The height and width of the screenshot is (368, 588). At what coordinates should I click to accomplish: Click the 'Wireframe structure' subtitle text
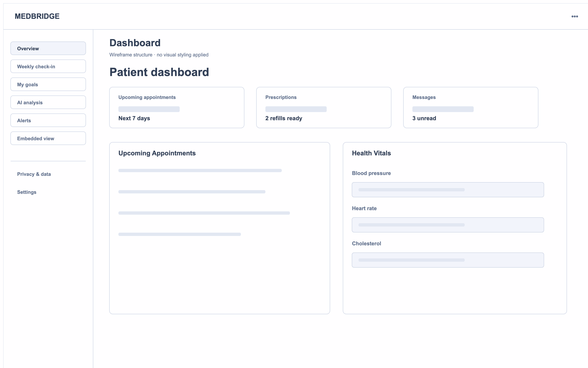[159, 55]
